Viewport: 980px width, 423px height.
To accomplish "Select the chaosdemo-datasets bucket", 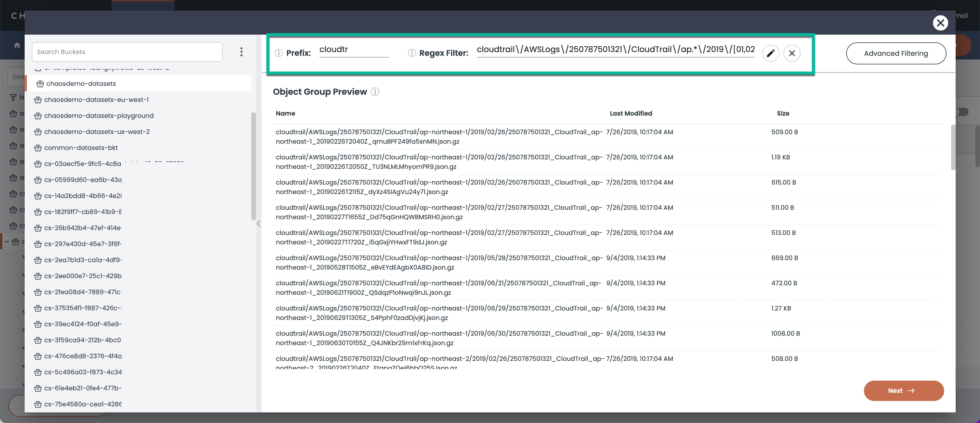I will coord(81,84).
